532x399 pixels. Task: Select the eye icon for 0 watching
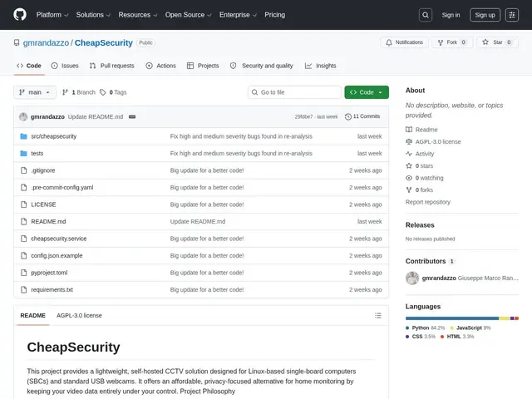point(409,178)
